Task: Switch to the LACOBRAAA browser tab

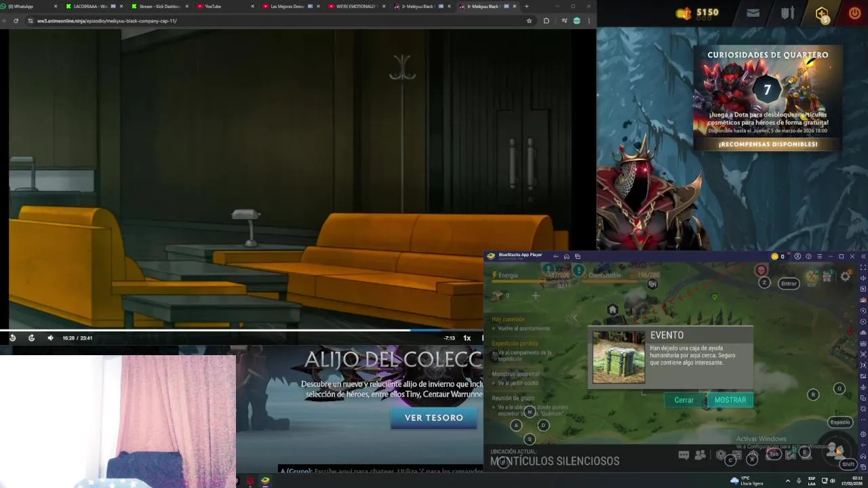Action: (x=94, y=6)
